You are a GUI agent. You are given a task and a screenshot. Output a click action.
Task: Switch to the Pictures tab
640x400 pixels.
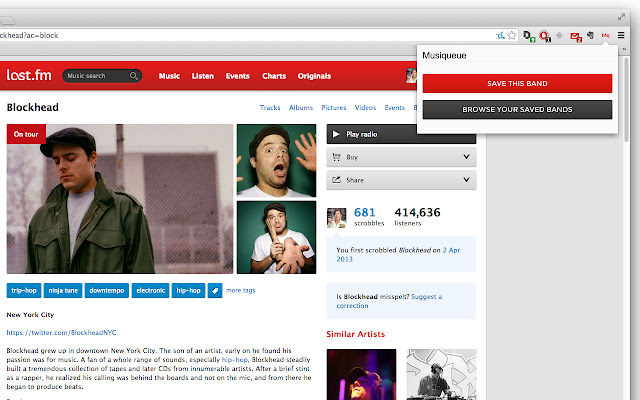[334, 108]
